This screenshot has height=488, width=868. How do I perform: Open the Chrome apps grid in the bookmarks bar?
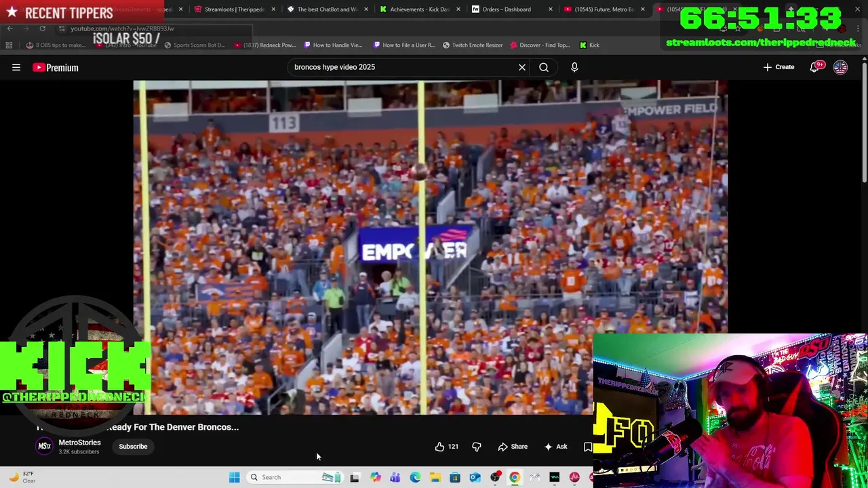(x=9, y=45)
